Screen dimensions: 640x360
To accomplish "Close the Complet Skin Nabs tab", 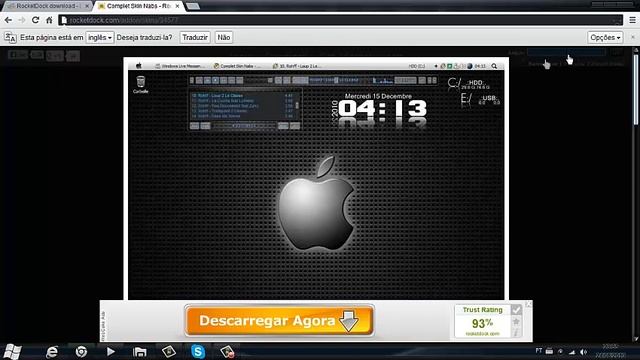I will [x=178, y=6].
